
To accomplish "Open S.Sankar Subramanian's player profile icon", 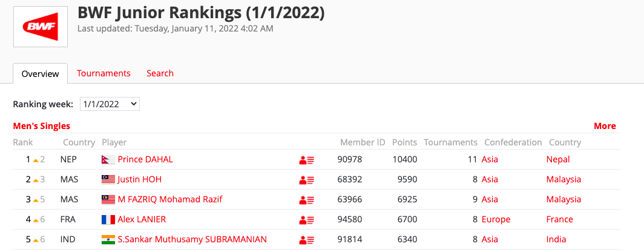I will [306, 240].
